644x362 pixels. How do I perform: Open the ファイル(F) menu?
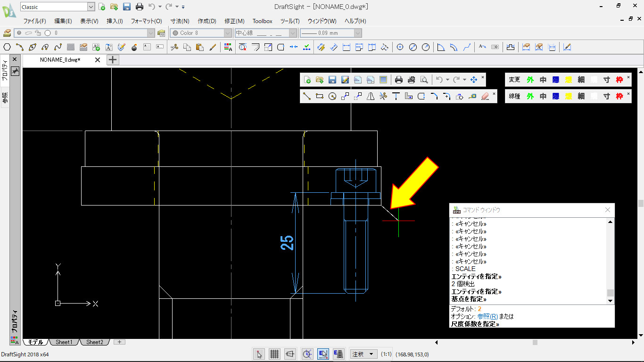35,21
